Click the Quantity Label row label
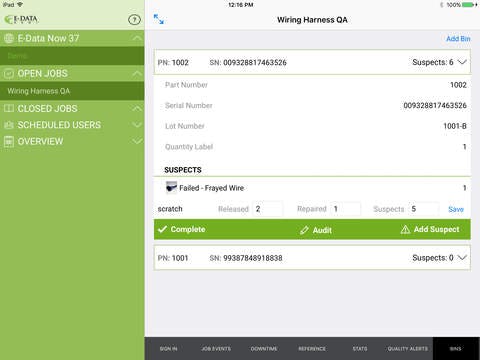This screenshot has height=360, width=480. click(189, 147)
